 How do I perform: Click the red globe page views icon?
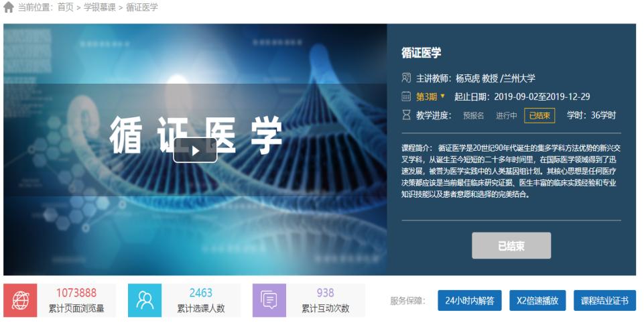tap(20, 300)
